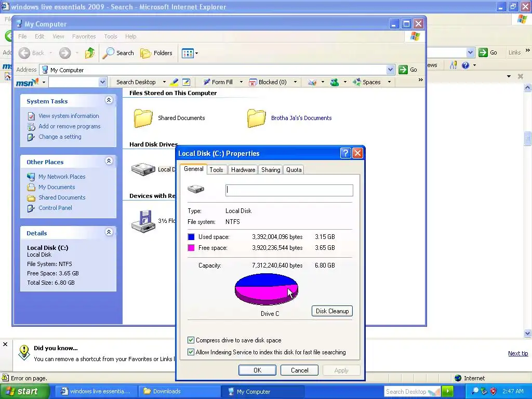Viewport: 532px width, 399px height.
Task: Click the MSN logo on toolbar
Action: click(x=27, y=82)
